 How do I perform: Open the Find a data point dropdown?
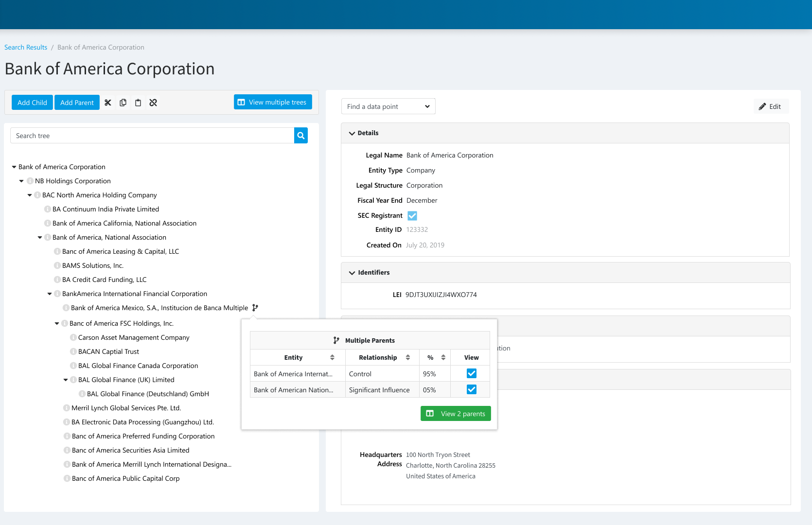(388, 106)
